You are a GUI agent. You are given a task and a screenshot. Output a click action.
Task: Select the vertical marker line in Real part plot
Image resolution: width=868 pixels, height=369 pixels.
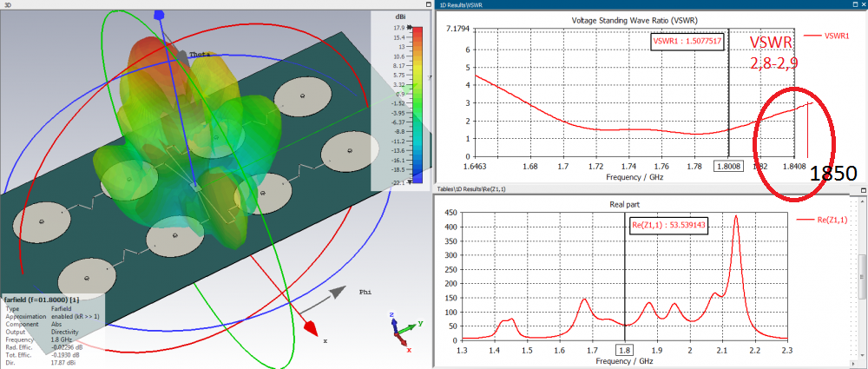click(625, 278)
